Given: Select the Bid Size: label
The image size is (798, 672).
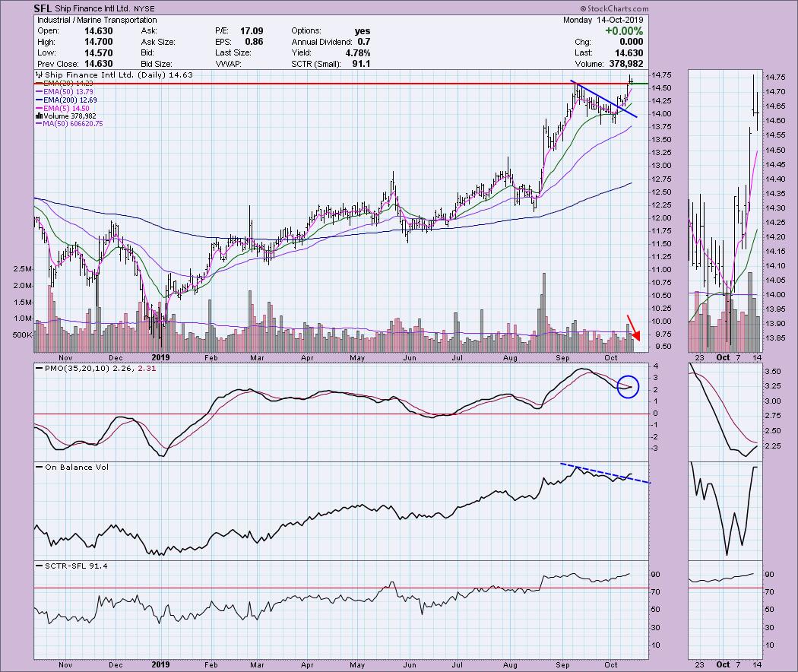Looking at the screenshot, I should coord(157,64).
